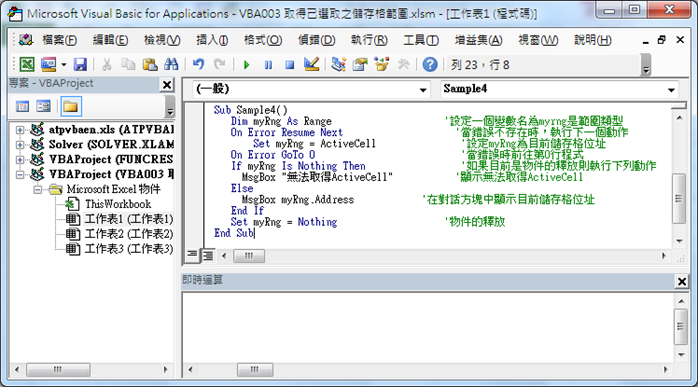Open the Insert UserForm dropdown arrow
This screenshot has height=387, width=698.
click(64, 65)
